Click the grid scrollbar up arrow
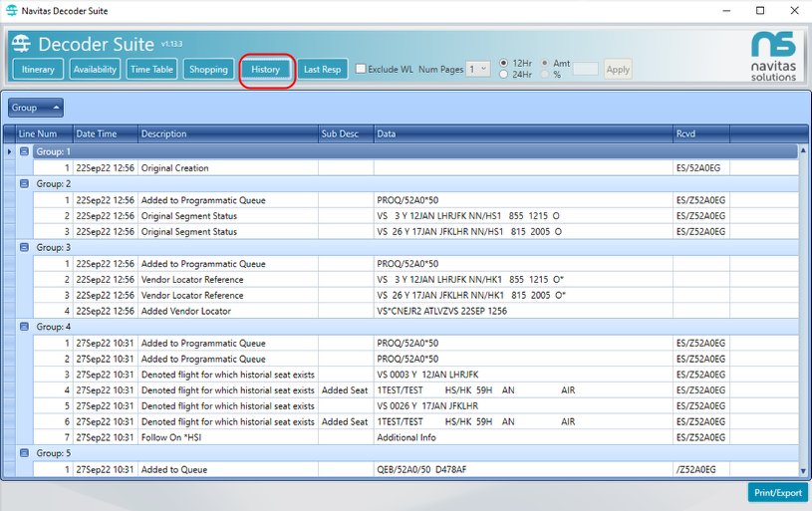 (x=803, y=149)
